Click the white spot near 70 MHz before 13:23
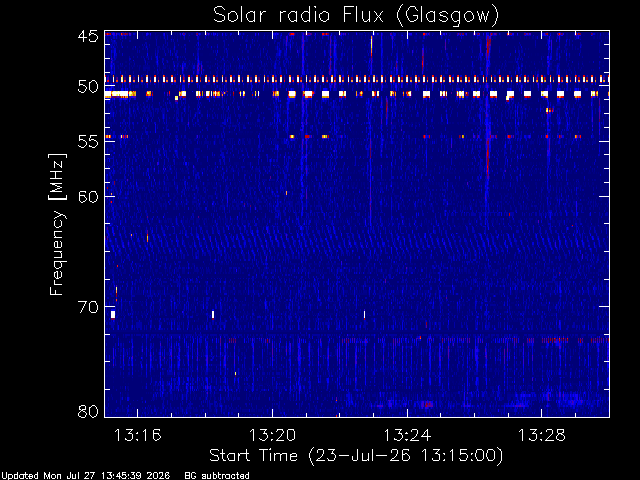This screenshot has height=480, width=640. 364,314
